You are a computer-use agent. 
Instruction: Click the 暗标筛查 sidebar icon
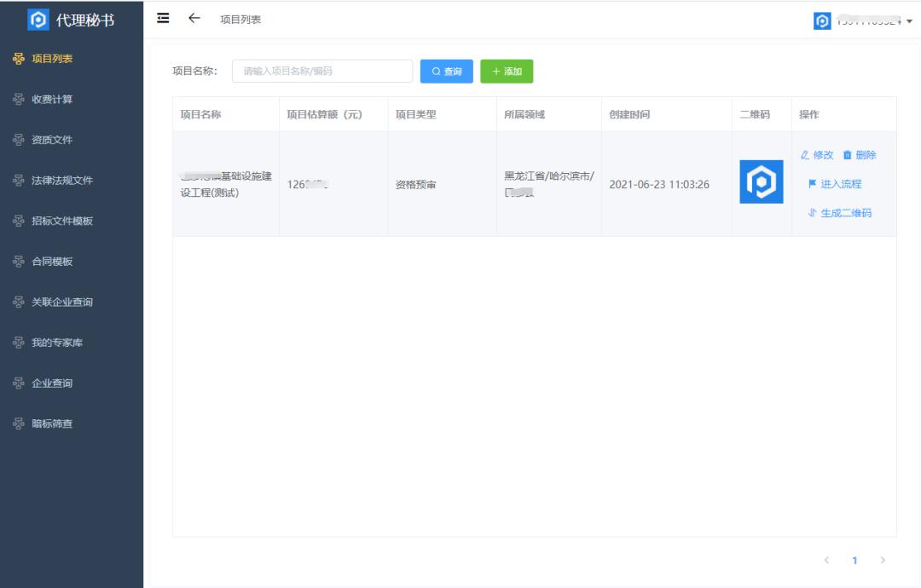tap(21, 423)
